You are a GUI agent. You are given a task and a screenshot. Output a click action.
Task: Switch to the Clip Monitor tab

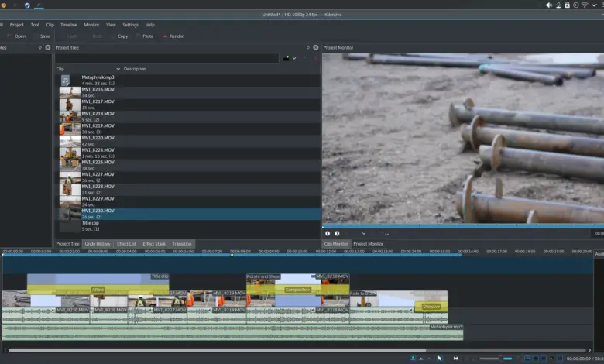click(335, 244)
